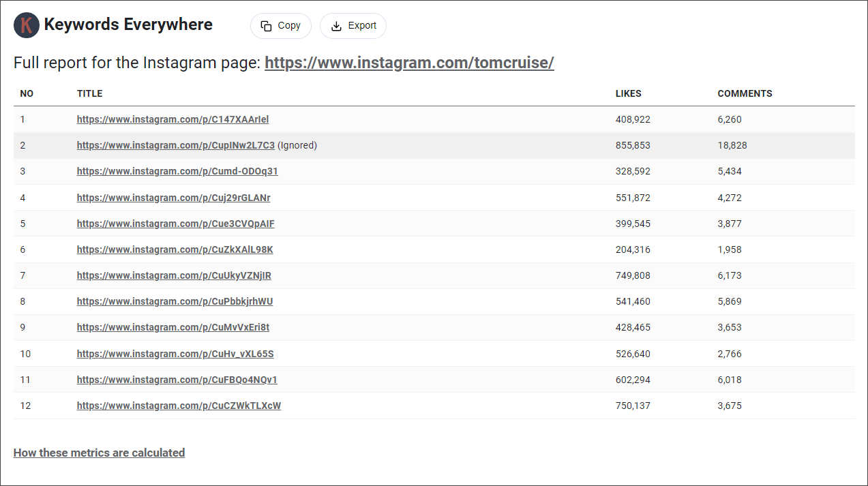Viewport: 868px width, 486px height.
Task: Select the comments value 5,434
Action: (730, 171)
